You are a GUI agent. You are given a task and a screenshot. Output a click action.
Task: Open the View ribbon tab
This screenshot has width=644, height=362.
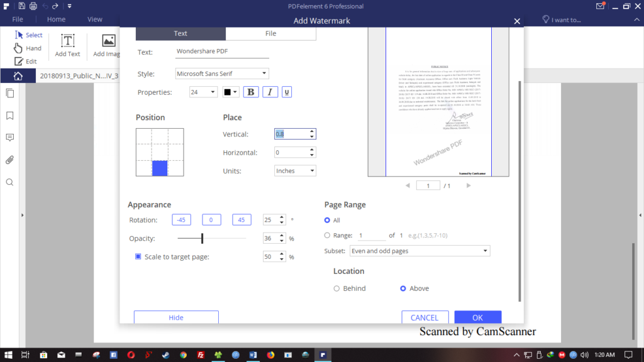click(x=95, y=19)
